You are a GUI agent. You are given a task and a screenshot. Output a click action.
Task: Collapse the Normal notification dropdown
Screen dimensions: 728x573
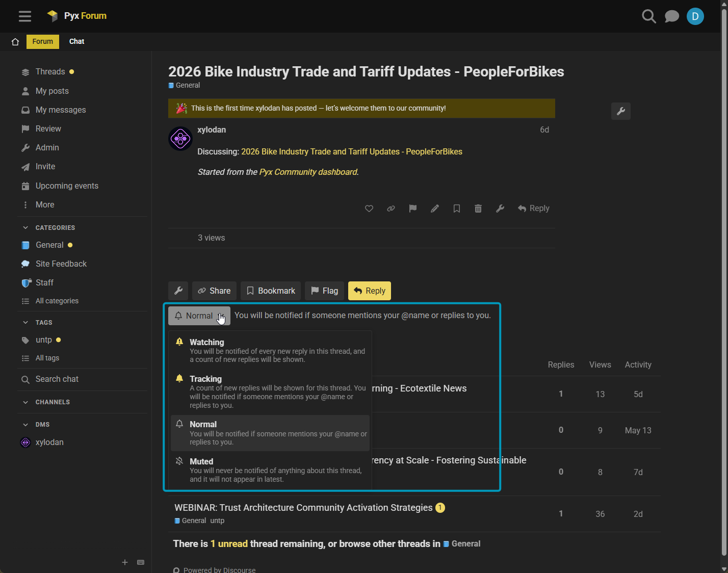pos(199,316)
